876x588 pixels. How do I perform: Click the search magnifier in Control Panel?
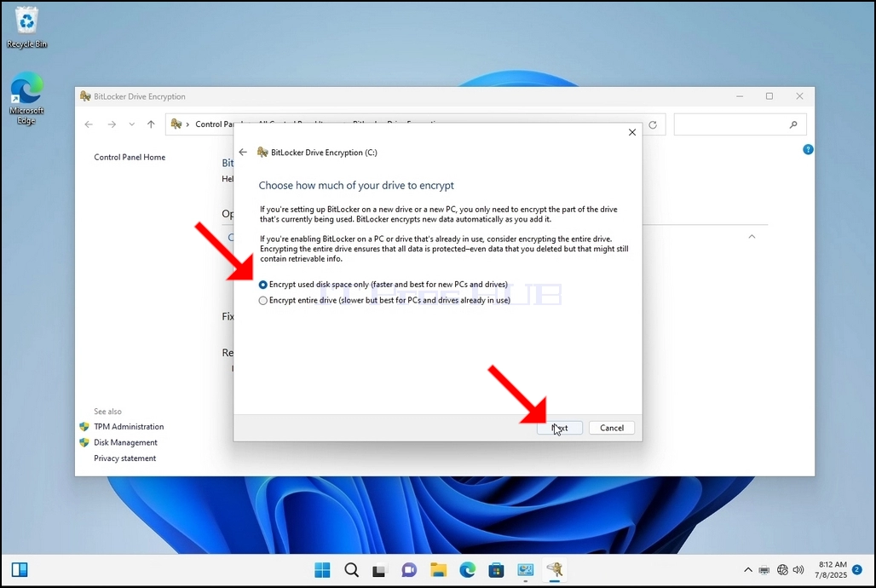[x=793, y=124]
